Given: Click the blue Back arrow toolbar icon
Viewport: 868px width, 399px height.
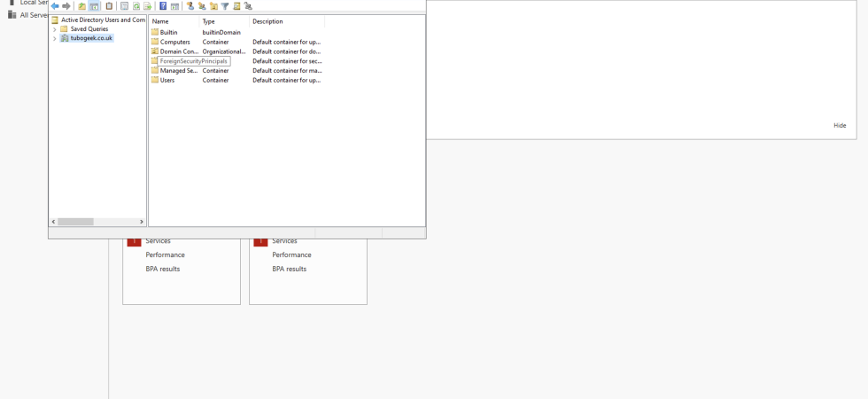Looking at the screenshot, I should pyautogui.click(x=55, y=6).
